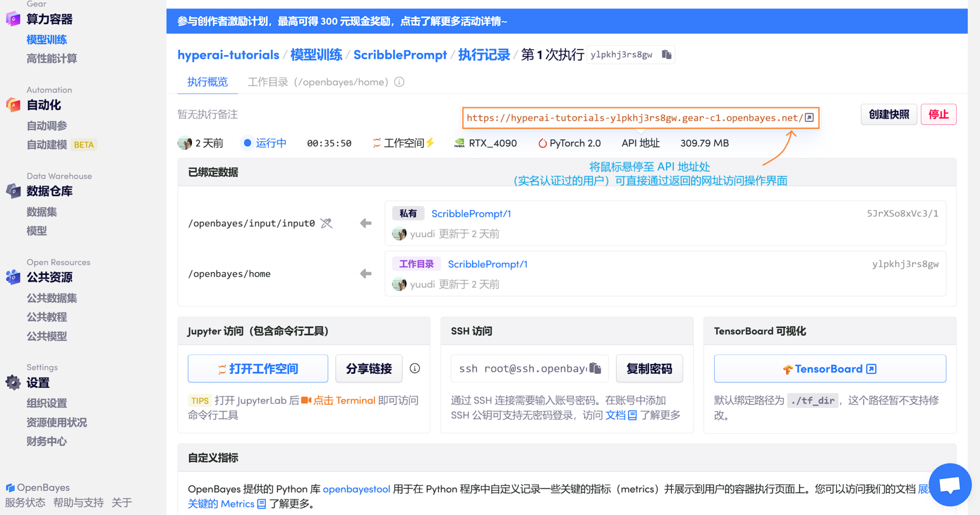
Task: Click the info icon beside working directory tab
Action: click(399, 82)
